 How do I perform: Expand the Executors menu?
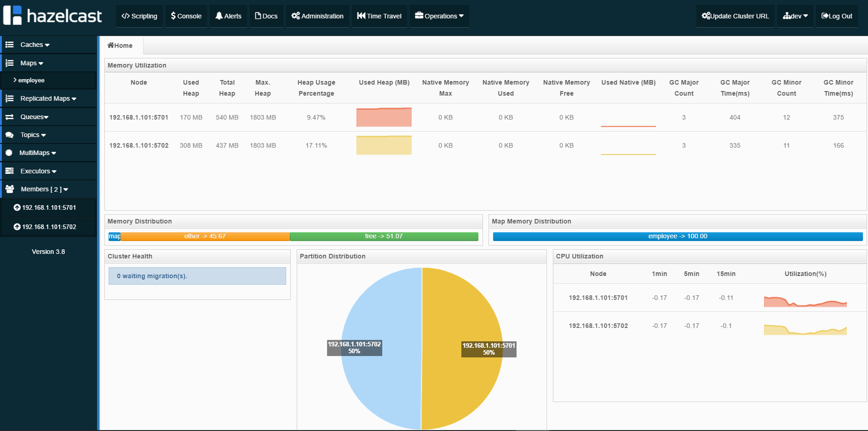click(x=49, y=171)
